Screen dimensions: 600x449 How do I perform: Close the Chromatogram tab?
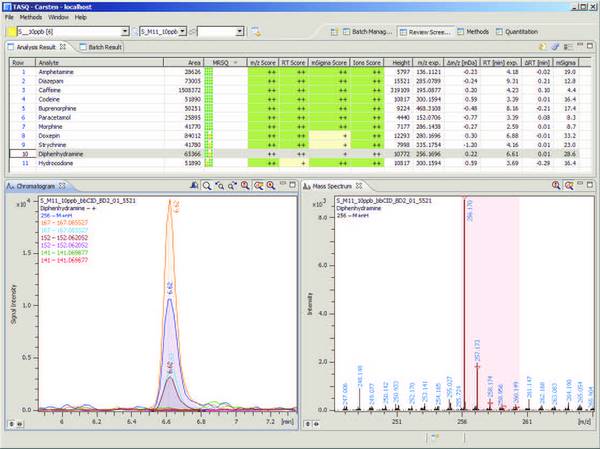[x=62, y=186]
